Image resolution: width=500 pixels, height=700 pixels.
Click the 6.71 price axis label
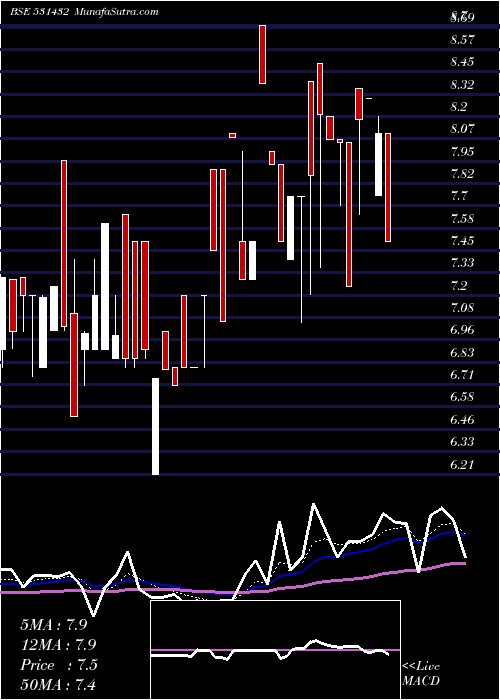[462, 375]
